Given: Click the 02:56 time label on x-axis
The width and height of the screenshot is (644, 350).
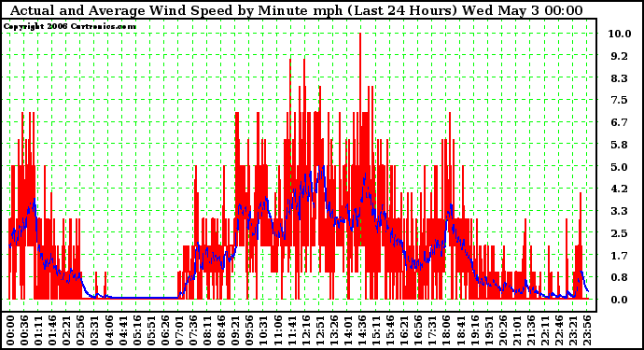Looking at the screenshot, I should (x=80, y=330).
